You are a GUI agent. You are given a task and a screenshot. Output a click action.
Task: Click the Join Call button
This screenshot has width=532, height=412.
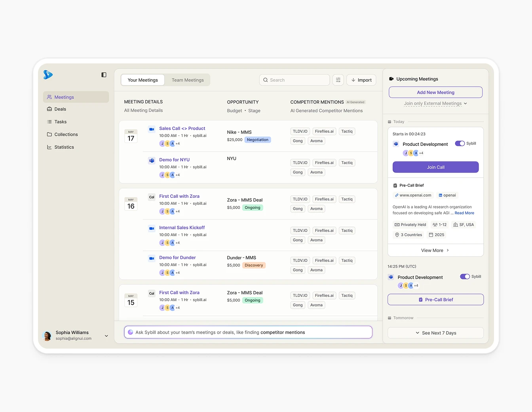point(435,167)
